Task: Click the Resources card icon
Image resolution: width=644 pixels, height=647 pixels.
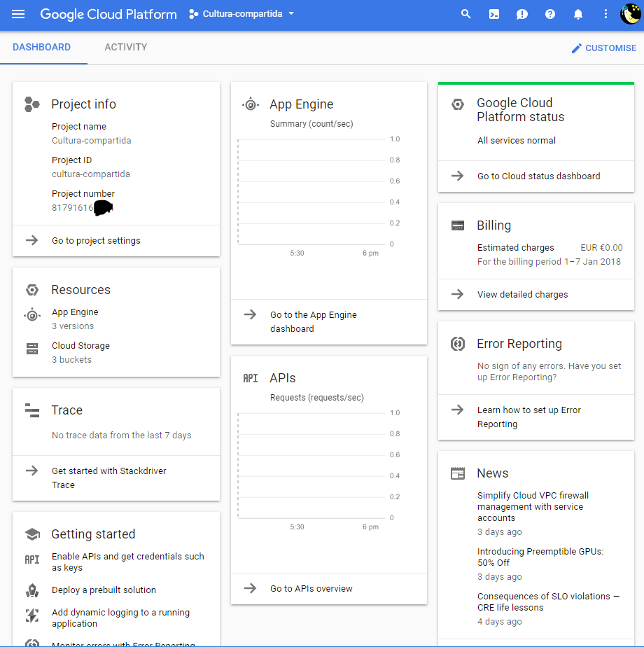Action: click(x=32, y=290)
